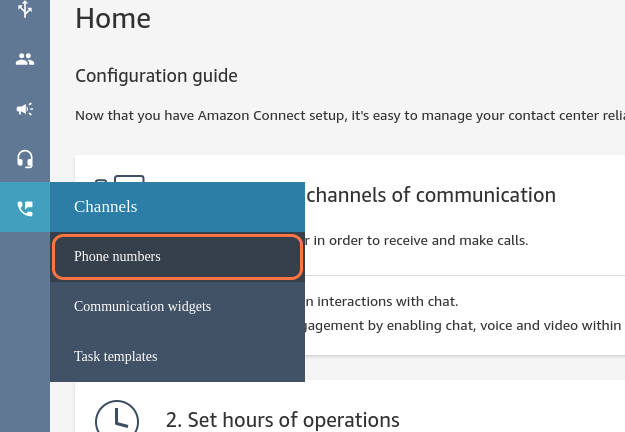
Task: Select the megaphone campaigns icon
Action: click(25, 109)
